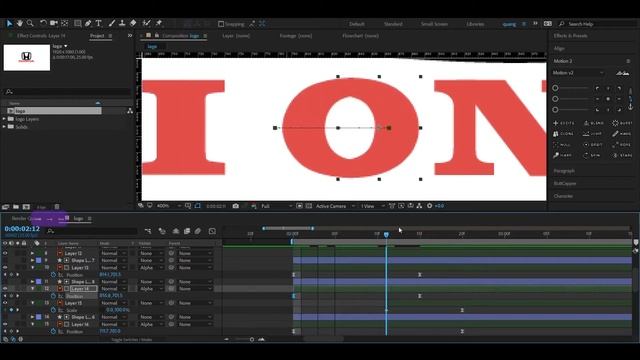Click the center anchor point grid button

click(x=608, y=99)
